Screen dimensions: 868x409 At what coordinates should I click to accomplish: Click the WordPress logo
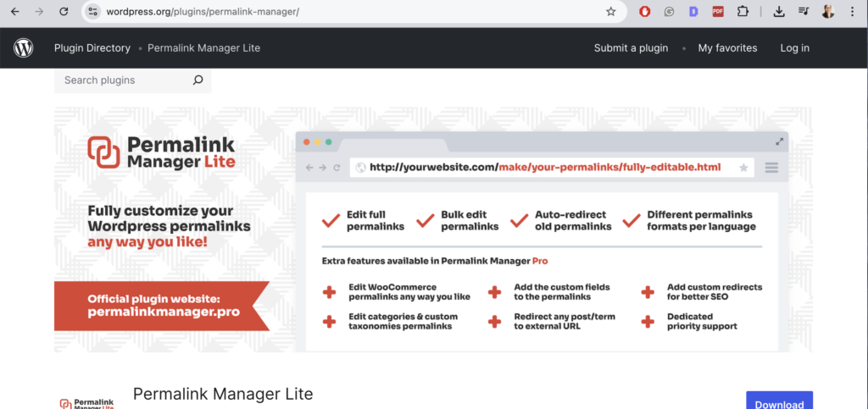click(x=23, y=48)
